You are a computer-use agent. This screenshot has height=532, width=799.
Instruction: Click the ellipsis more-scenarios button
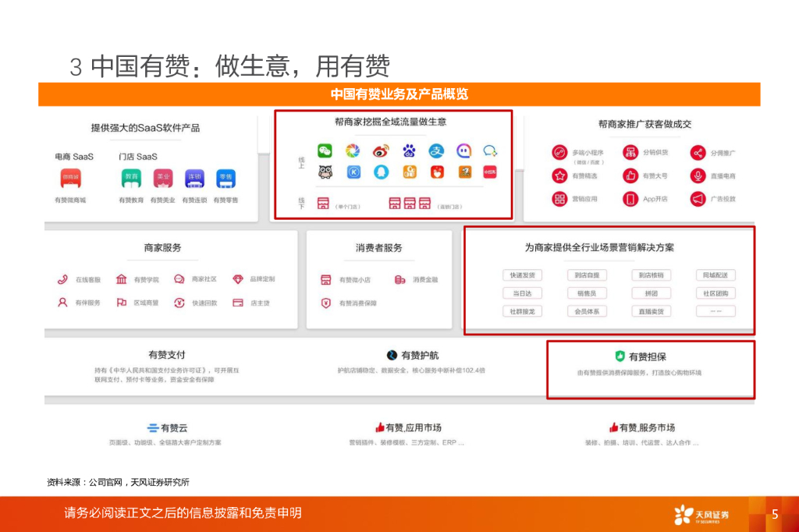(716, 311)
